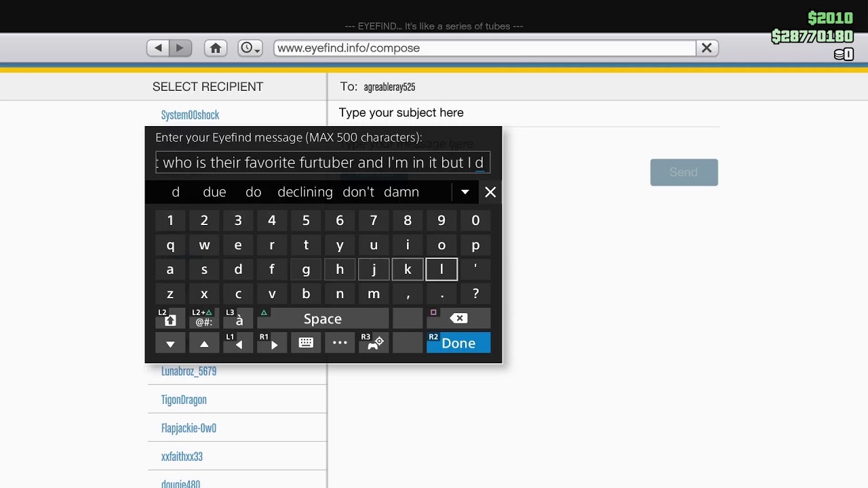Choose the 'don't' word suggestion
The width and height of the screenshot is (868, 488).
click(359, 192)
